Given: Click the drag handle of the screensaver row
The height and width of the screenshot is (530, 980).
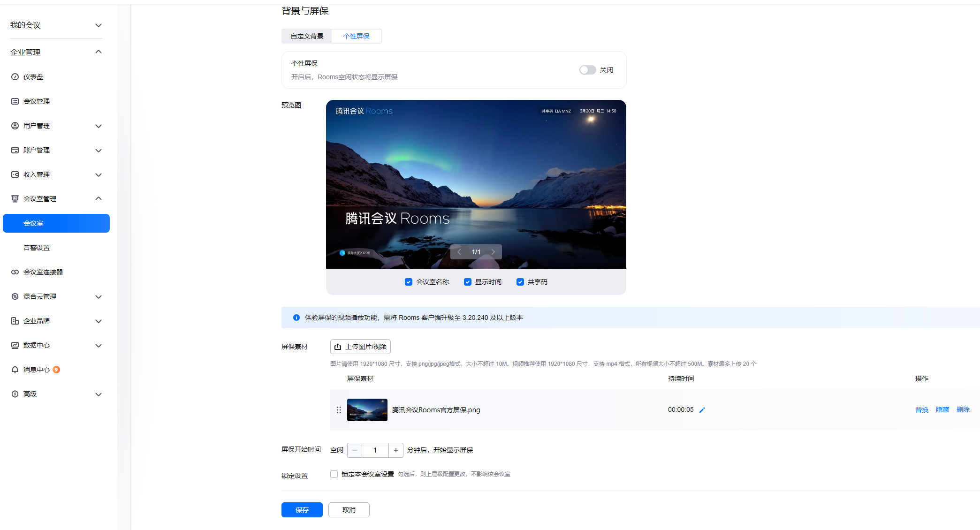Looking at the screenshot, I should pyautogui.click(x=339, y=410).
